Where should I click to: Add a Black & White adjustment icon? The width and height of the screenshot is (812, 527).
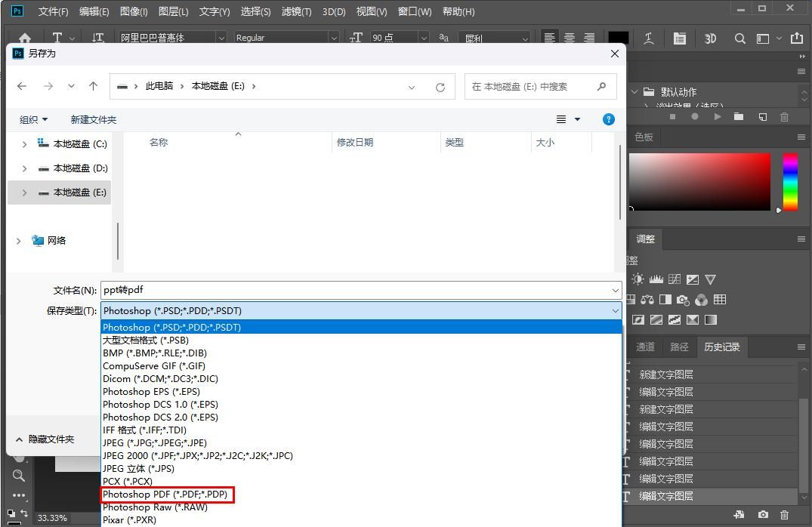(665, 300)
